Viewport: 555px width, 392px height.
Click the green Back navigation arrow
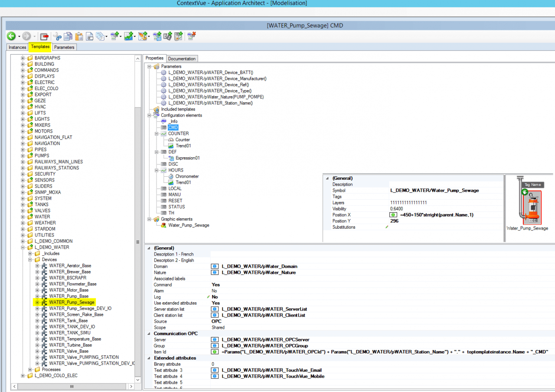(11, 36)
